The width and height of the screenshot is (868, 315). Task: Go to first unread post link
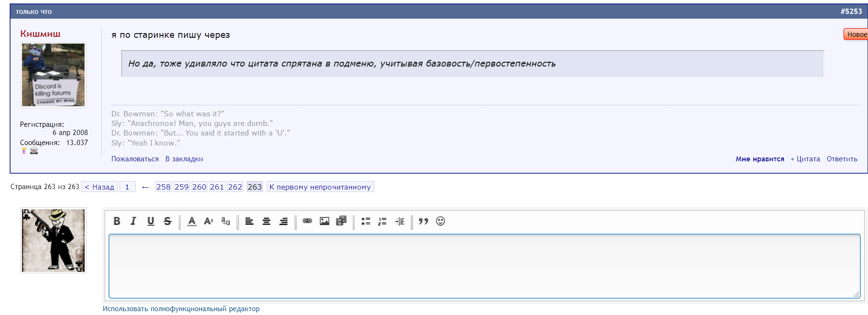(x=320, y=187)
